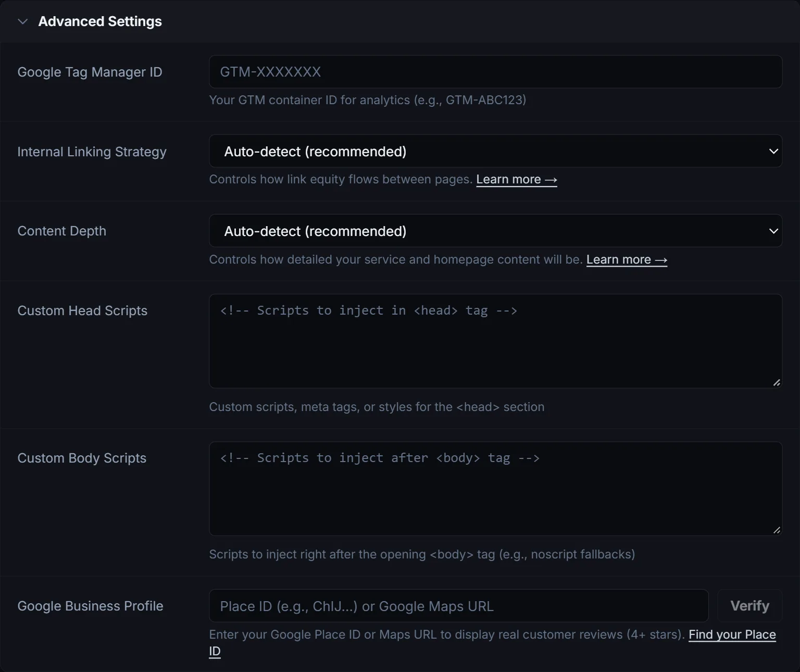
Task: Click the GTM container ID helper text
Action: click(367, 100)
